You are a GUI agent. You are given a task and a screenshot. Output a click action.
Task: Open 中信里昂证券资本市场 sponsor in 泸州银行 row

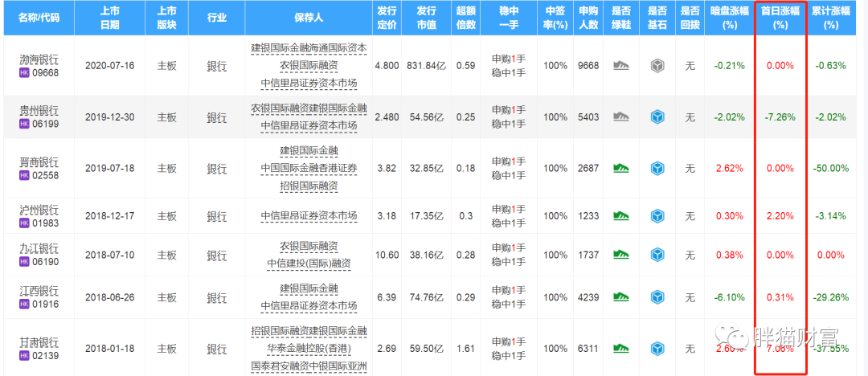309,216
